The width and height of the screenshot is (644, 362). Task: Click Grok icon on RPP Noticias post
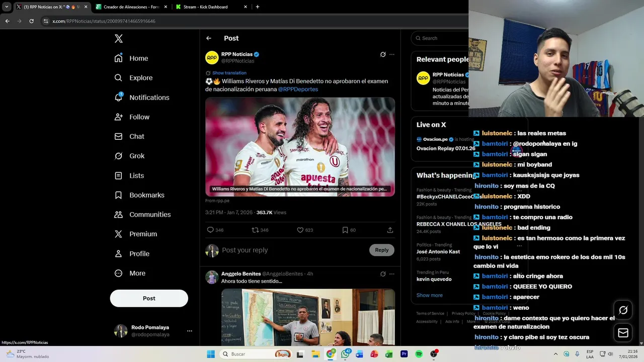pyautogui.click(x=383, y=54)
